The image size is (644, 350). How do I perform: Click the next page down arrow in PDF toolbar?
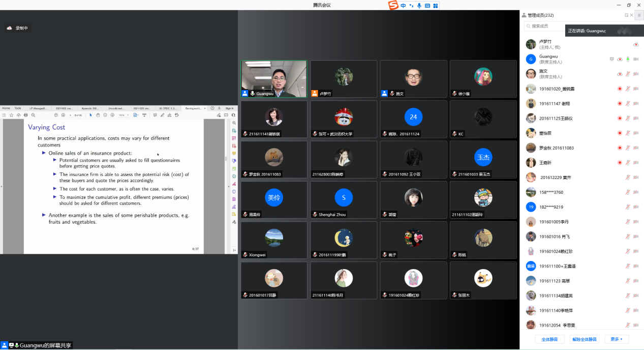pyautogui.click(x=64, y=115)
